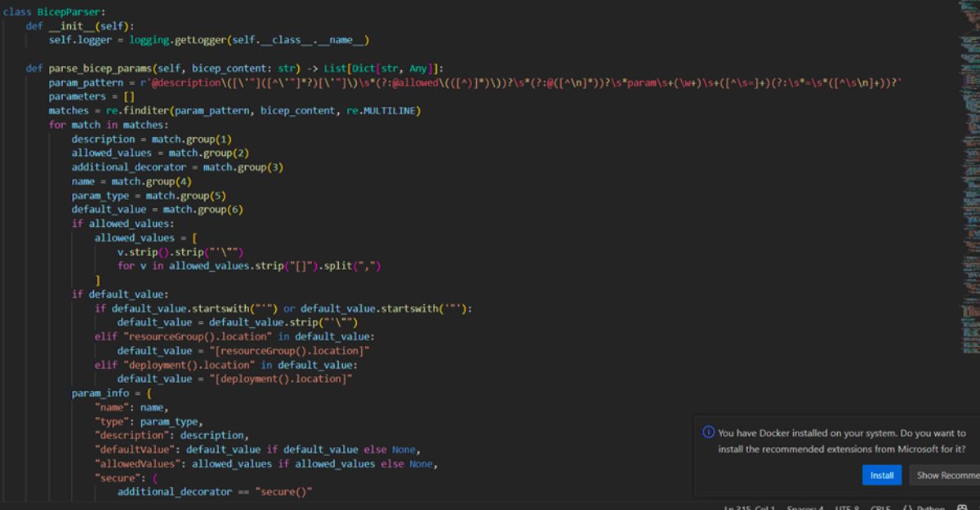
Task: Click the 'for match in matches:' line
Action: pos(108,125)
